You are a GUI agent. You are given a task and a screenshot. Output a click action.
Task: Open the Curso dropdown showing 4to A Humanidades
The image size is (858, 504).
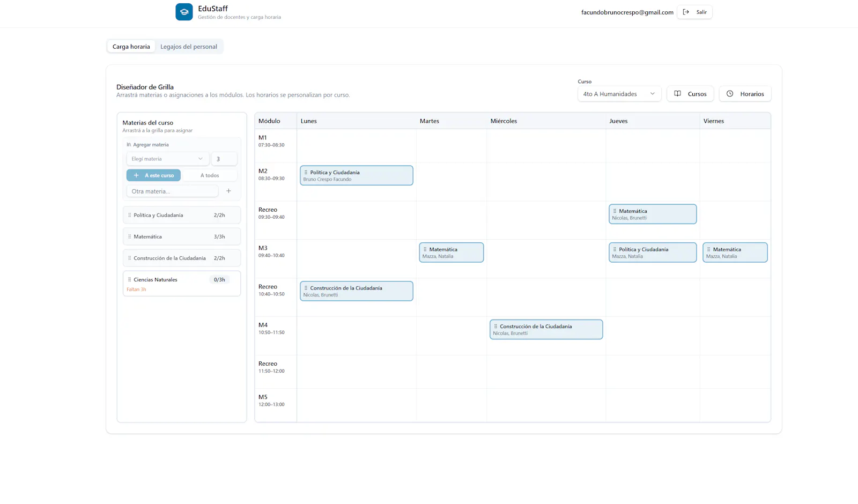[619, 94]
